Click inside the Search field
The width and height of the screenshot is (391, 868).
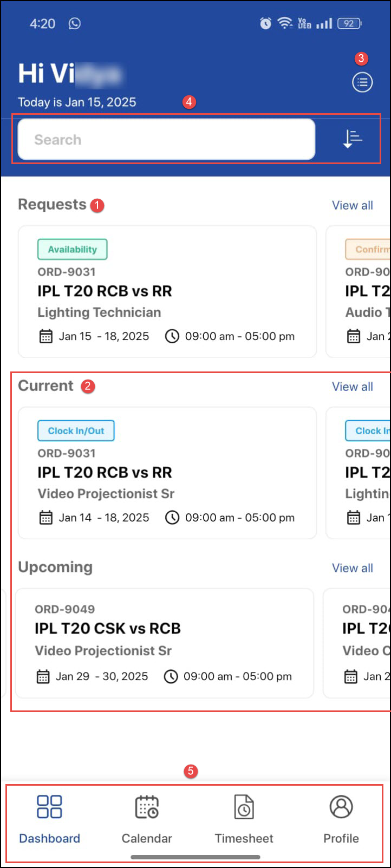point(166,140)
